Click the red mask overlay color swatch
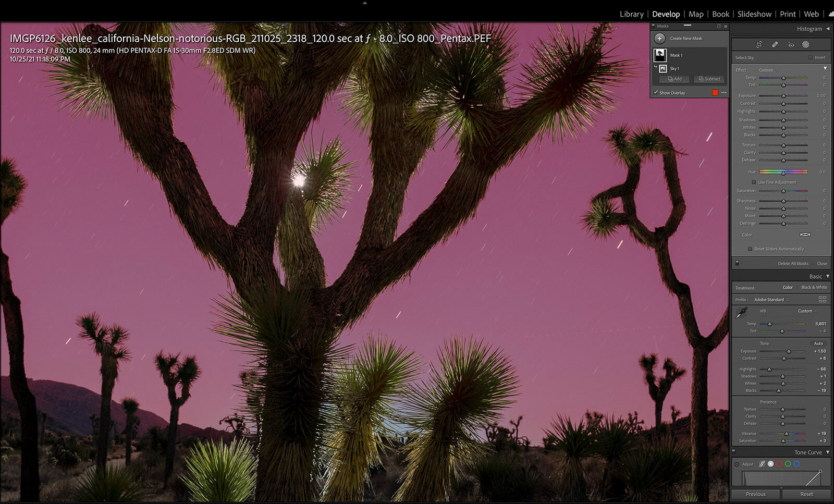The image size is (834, 504). 715,93
